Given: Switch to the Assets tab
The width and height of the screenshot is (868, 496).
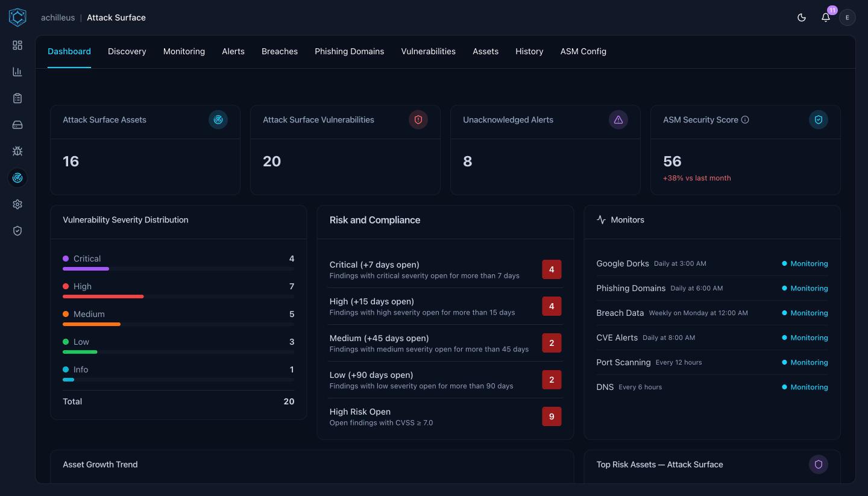Looking at the screenshot, I should click(x=486, y=51).
